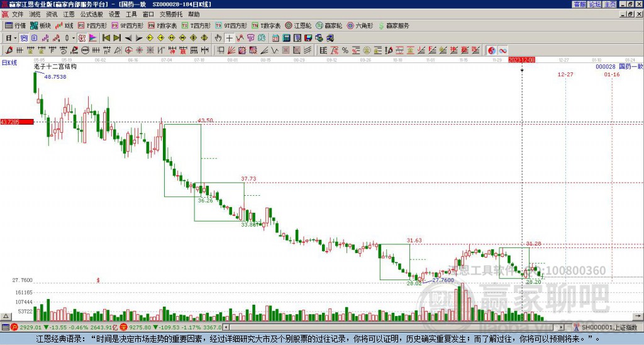Screen dimensions: 644x345
Task: Click the grid icon at status bar start
Action: click(x=5, y=327)
